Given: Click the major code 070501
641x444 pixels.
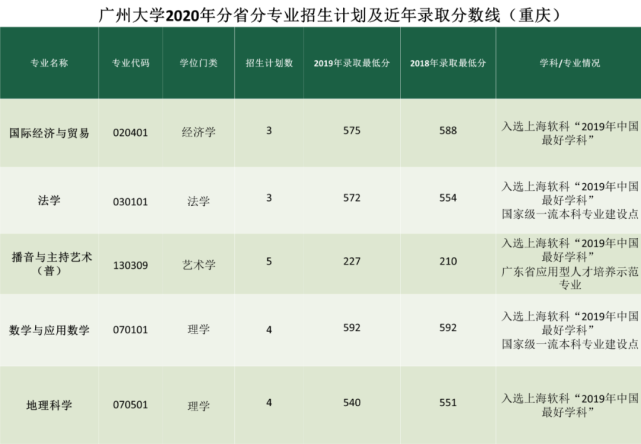Looking at the screenshot, I should pyautogui.click(x=130, y=405).
